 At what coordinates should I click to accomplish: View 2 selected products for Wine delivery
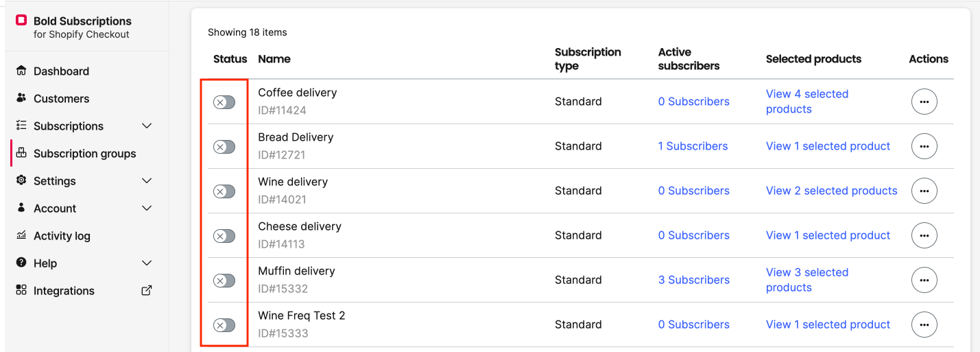(832, 191)
